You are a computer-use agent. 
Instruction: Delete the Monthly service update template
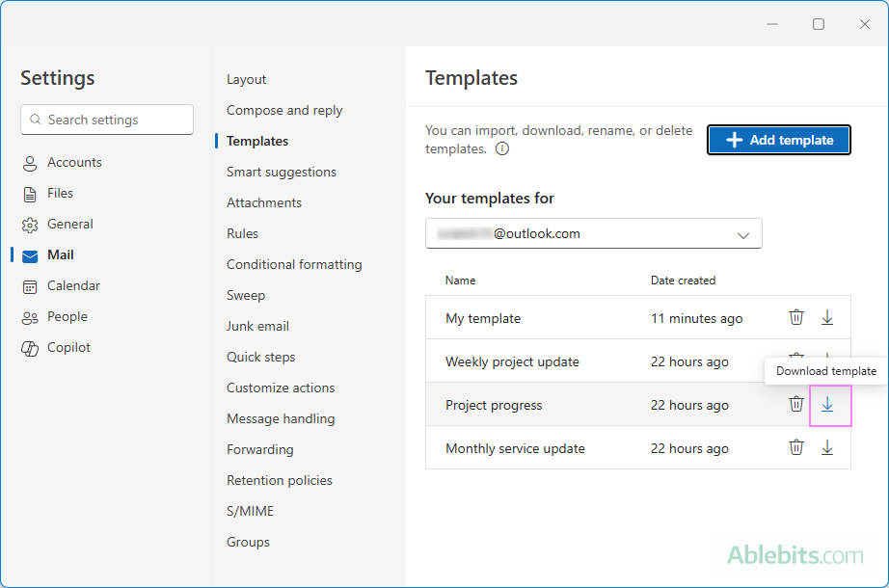point(795,447)
